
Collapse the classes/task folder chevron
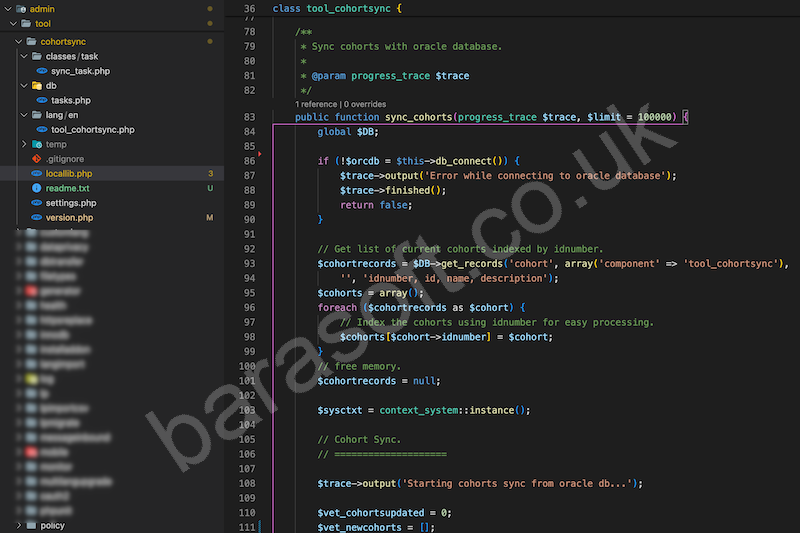24,56
